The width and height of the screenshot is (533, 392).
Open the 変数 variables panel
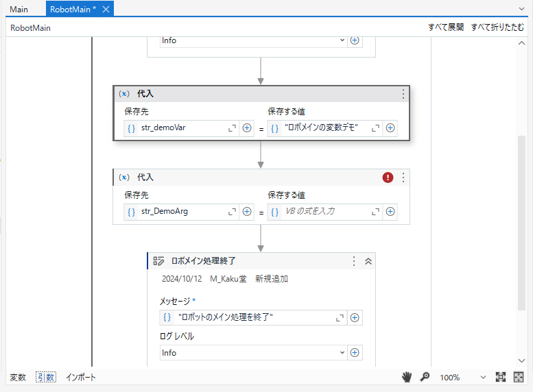18,378
